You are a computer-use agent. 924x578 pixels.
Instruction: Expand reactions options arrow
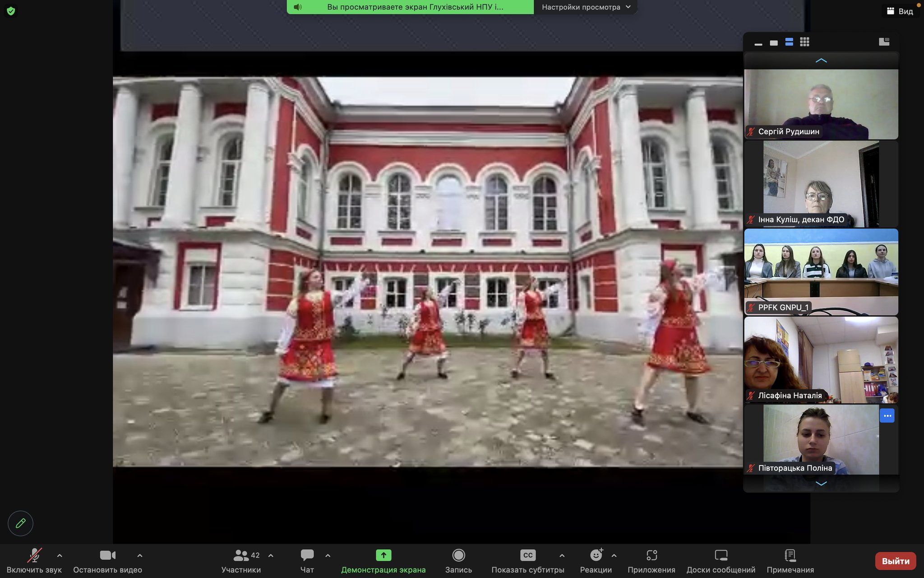614,556
